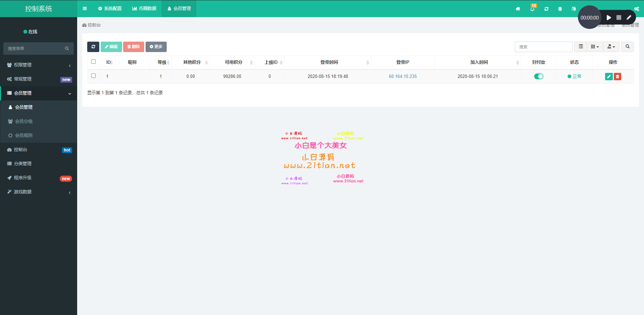
Task: Toggle the 封付款 switch off
Action: (538, 77)
